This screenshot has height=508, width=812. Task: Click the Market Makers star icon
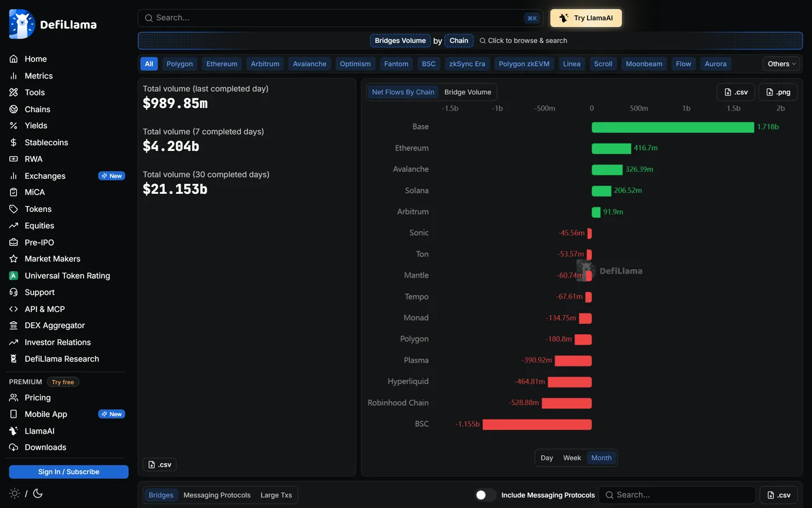(13, 259)
